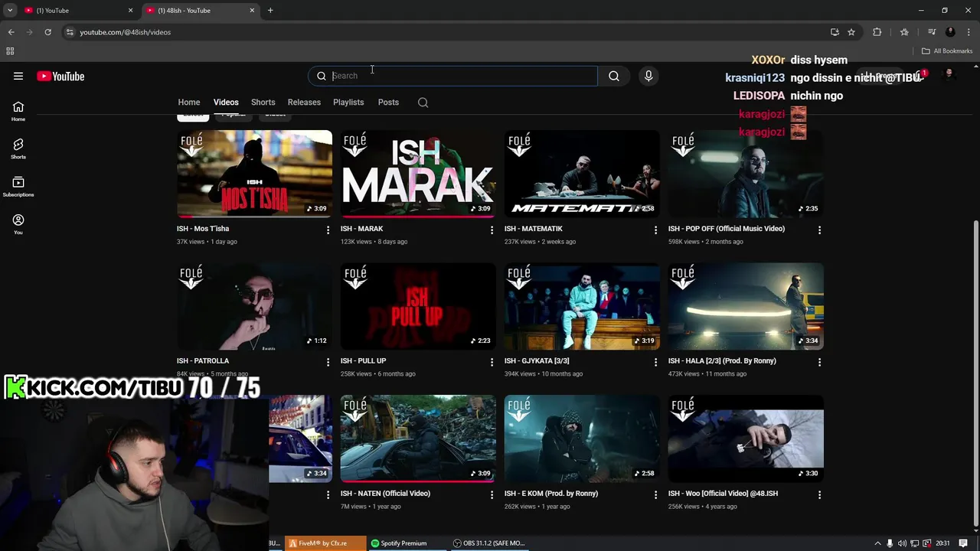
Task: Open options menu for ISH - PATROLLA
Action: (328, 362)
